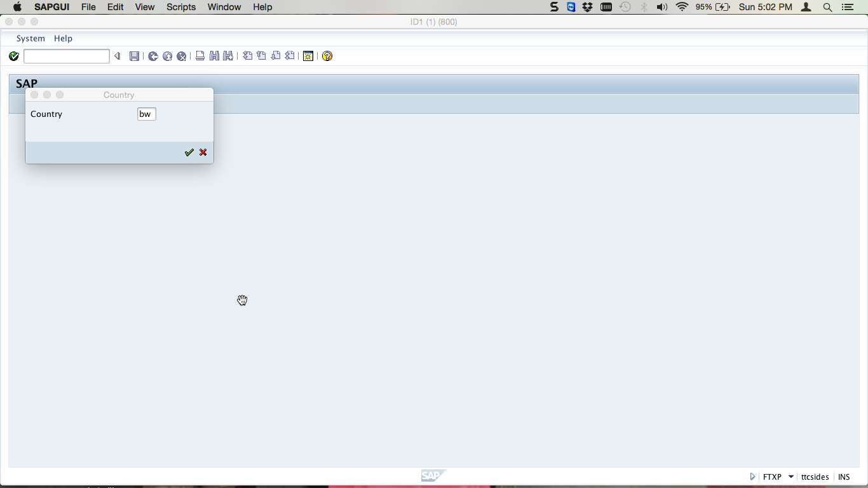This screenshot has height=488, width=868.
Task: Open the Apple menu
Action: 17,7
